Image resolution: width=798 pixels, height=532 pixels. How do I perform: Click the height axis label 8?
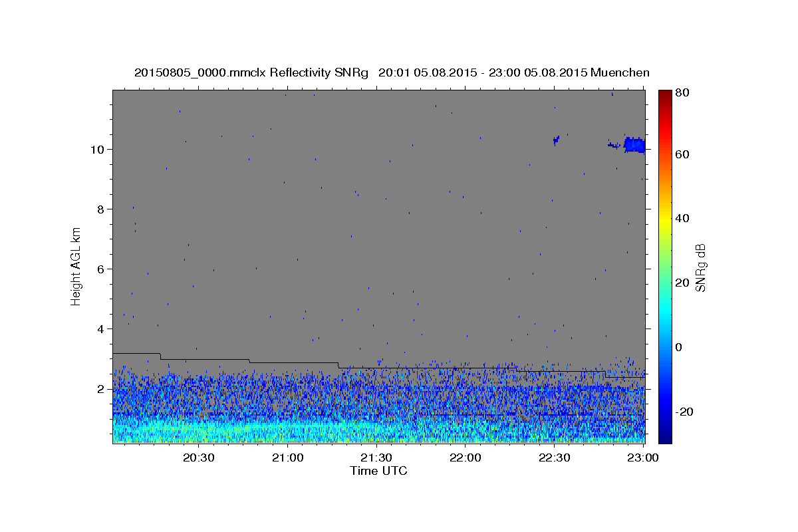coord(102,209)
